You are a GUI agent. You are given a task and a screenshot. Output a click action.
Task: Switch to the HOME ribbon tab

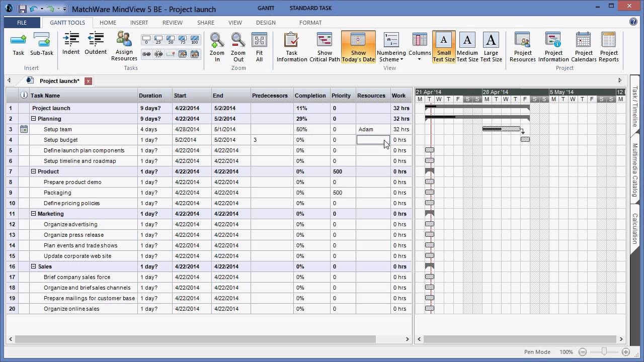[108, 23]
